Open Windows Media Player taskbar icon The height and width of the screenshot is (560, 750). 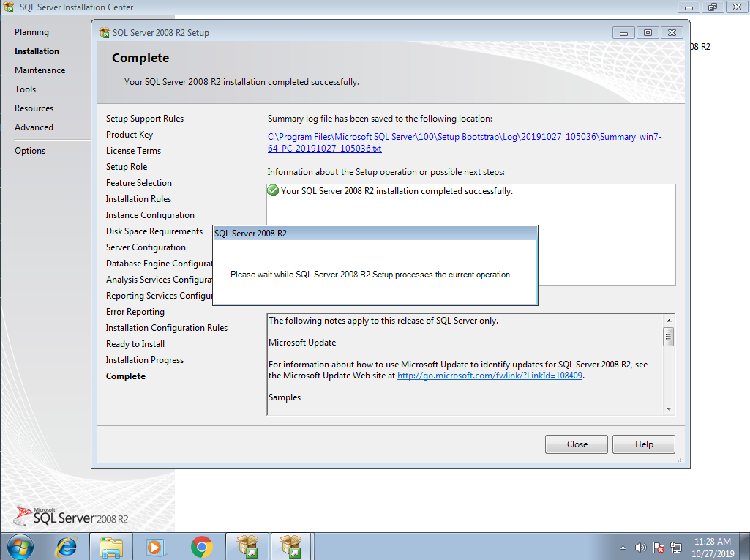click(x=156, y=547)
